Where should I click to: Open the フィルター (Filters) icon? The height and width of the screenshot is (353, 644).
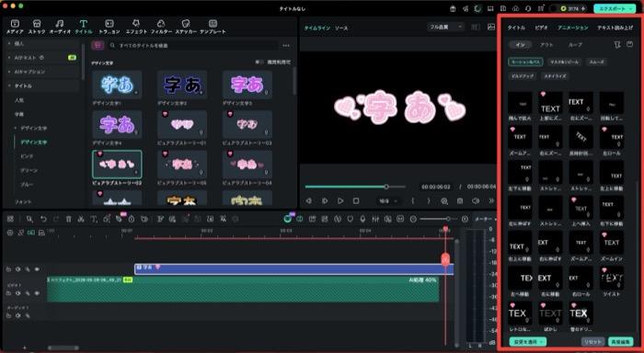click(161, 23)
